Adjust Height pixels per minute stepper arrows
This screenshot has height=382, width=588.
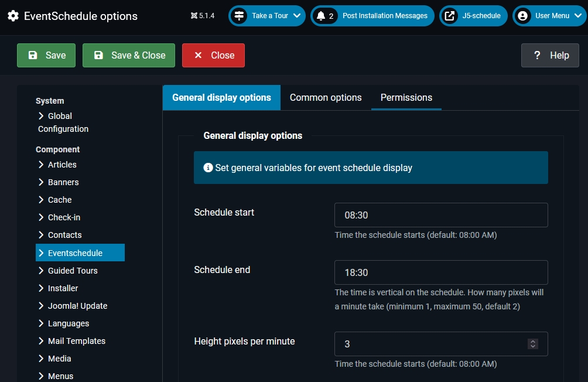(x=532, y=344)
